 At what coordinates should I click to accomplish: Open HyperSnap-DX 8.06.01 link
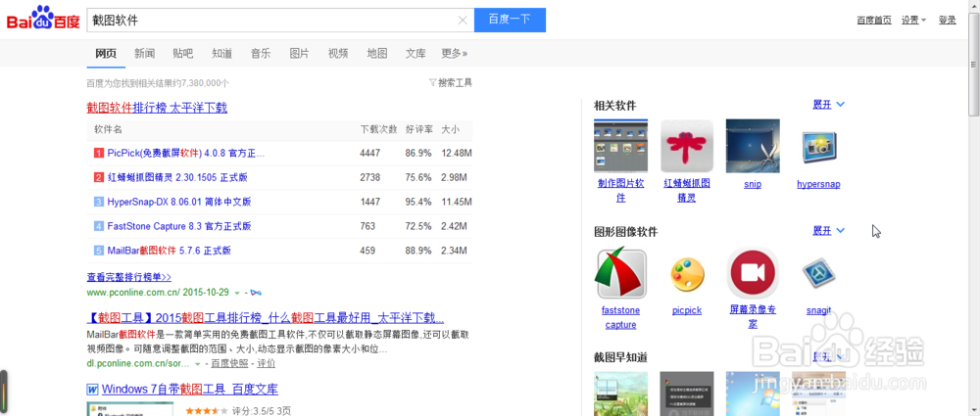[x=179, y=202]
